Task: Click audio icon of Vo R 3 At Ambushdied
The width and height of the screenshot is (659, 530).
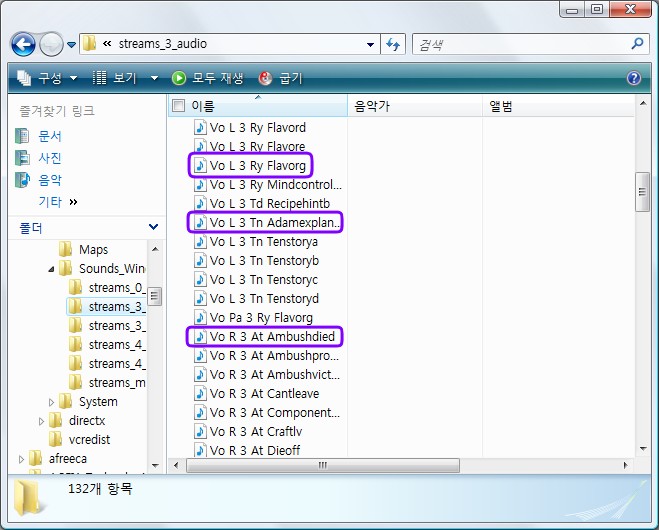Action: (200, 337)
